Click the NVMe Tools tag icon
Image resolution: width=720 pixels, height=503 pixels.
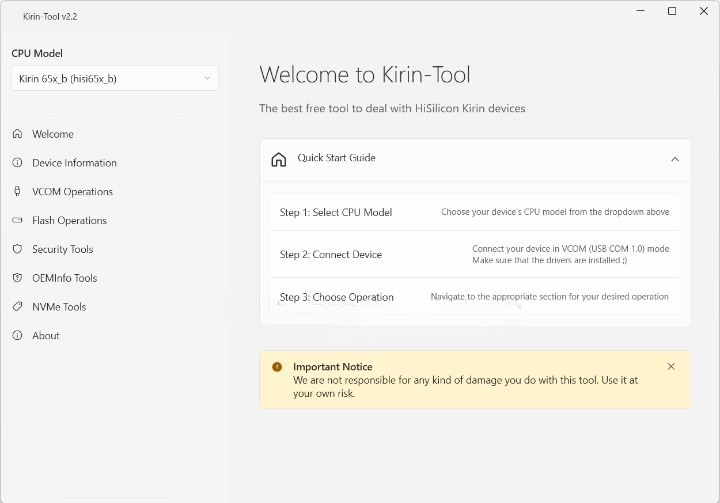[x=17, y=306]
